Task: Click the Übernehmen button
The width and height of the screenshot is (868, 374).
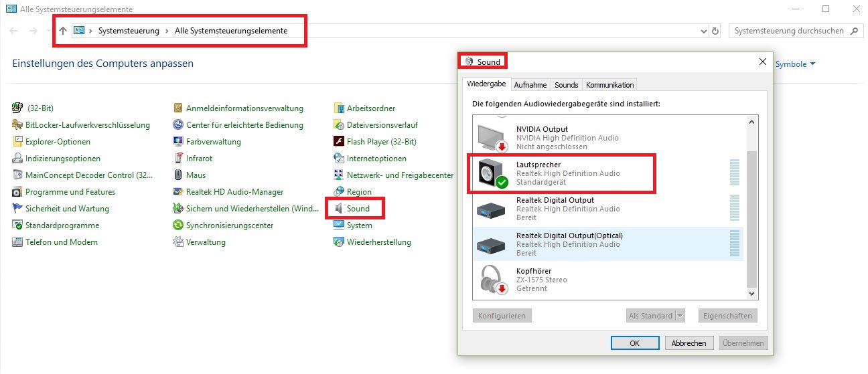Action: [743, 343]
